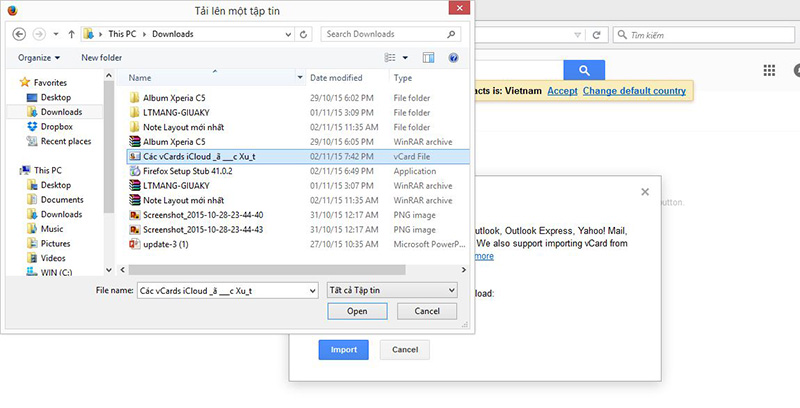Screen dimensions: 800x408
Task: Open the File name combo box arrow
Action: point(313,291)
